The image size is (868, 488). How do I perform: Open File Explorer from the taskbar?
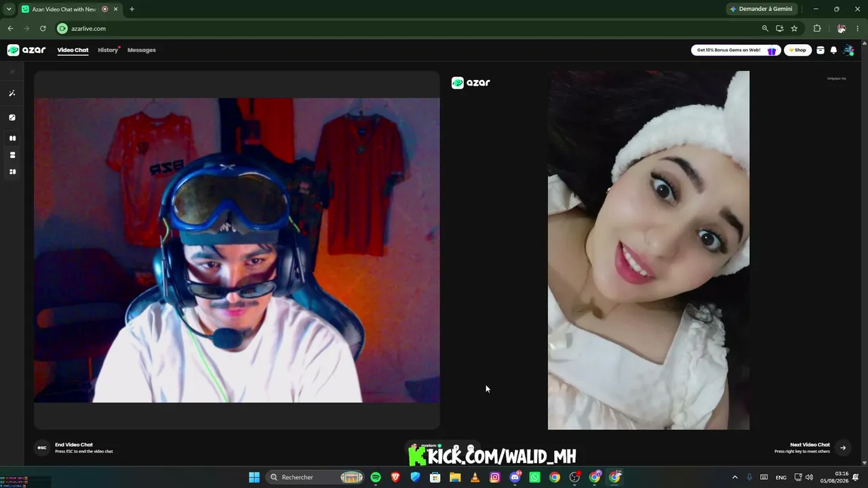point(455,477)
